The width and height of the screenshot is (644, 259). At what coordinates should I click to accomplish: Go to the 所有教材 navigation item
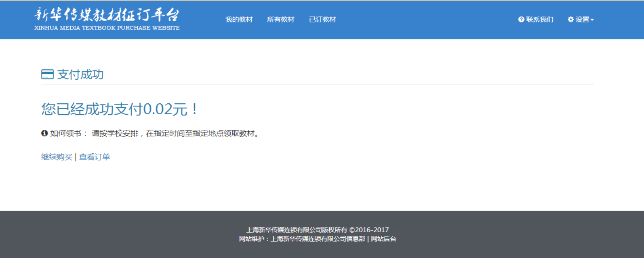pos(281,19)
